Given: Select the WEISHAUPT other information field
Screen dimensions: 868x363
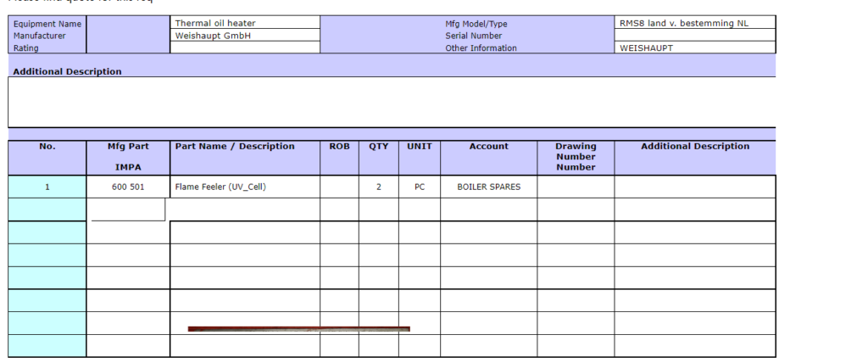Looking at the screenshot, I should 694,48.
